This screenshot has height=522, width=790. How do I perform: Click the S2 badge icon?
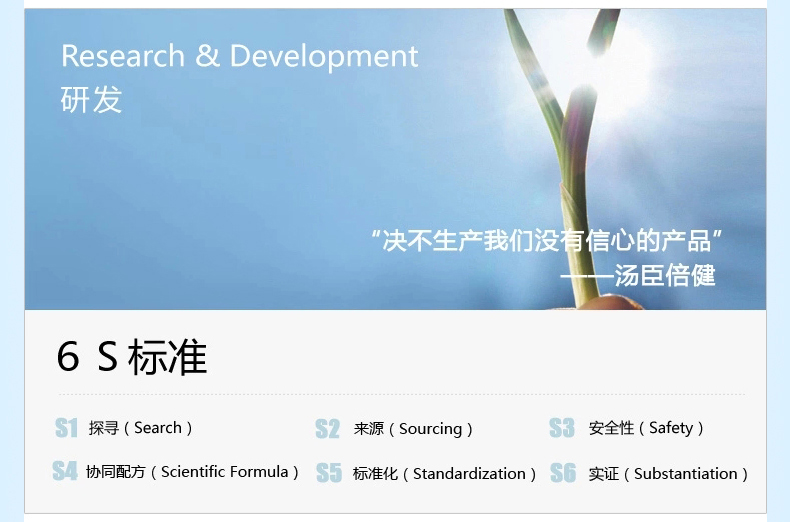tap(327, 429)
